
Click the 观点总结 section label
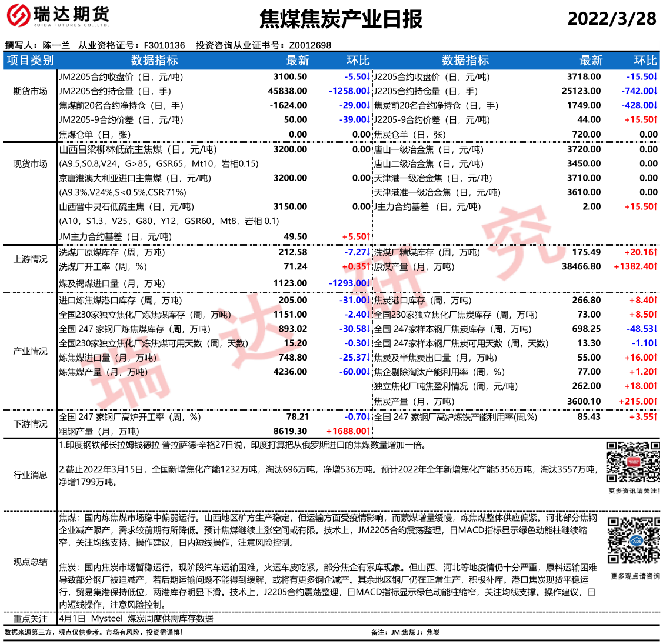pos(30,562)
